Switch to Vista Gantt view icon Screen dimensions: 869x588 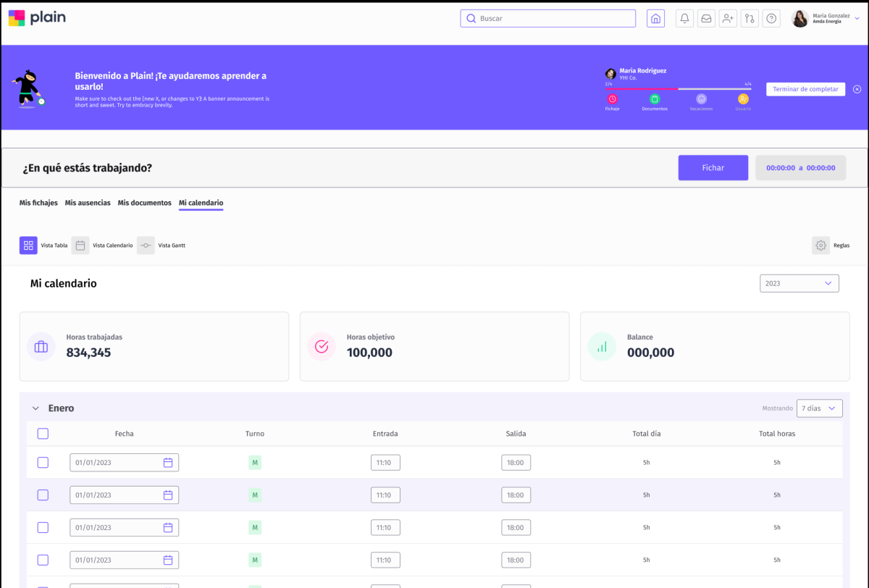click(x=146, y=245)
